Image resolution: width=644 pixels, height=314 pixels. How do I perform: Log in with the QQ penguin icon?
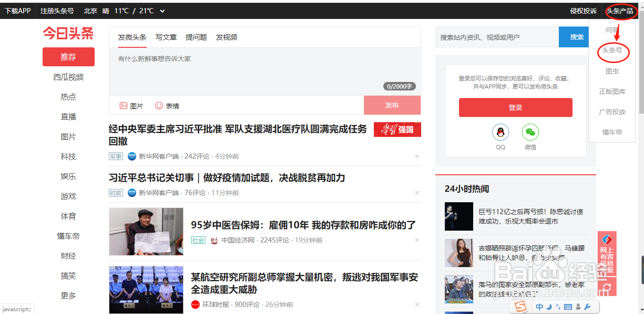click(x=501, y=133)
